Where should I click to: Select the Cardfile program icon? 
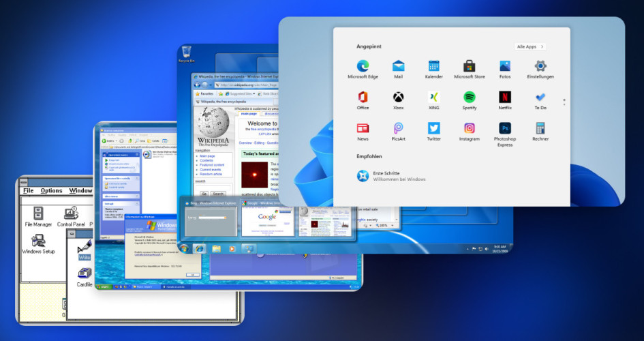tap(85, 277)
